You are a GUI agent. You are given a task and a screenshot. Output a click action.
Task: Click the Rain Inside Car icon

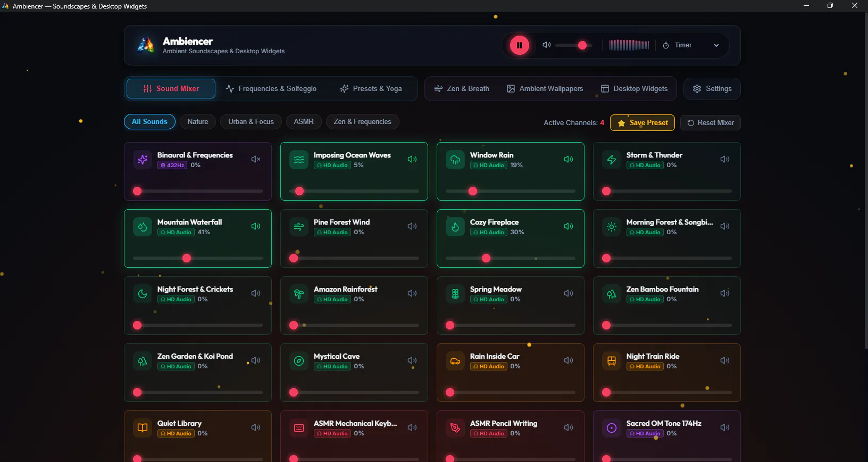point(455,361)
